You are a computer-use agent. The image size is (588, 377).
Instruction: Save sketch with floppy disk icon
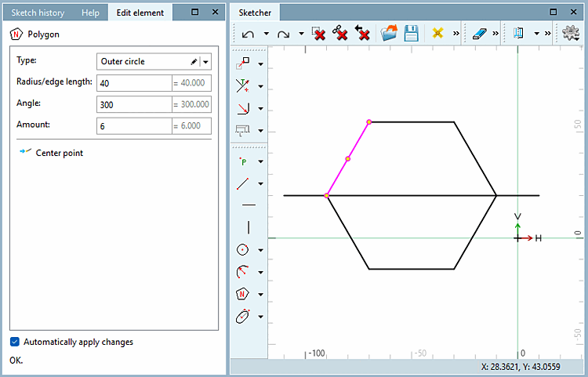pos(411,33)
